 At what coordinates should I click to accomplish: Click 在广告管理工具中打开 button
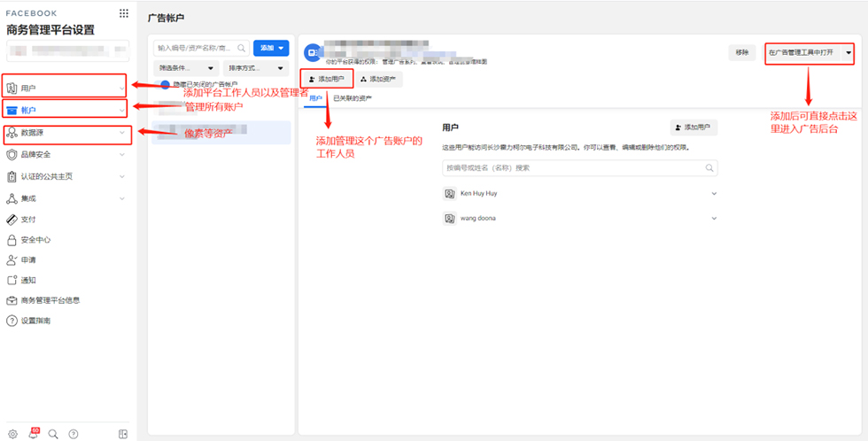[802, 52]
